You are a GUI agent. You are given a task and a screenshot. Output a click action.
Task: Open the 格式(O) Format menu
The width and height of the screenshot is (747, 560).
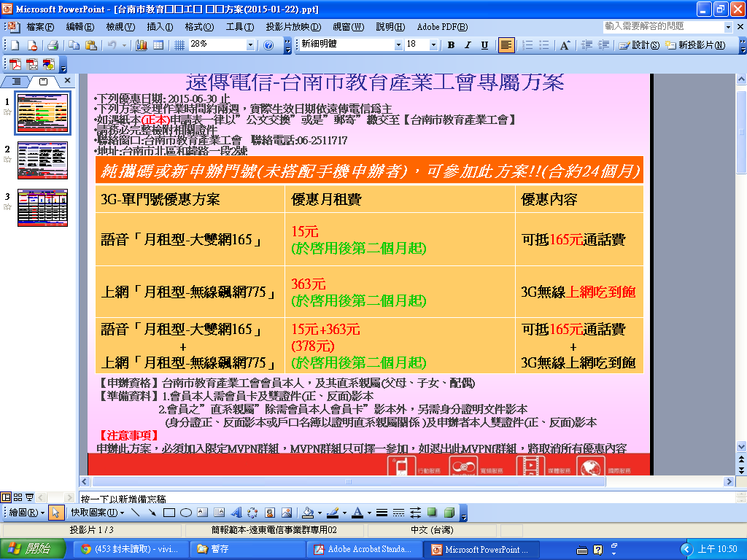click(x=199, y=27)
